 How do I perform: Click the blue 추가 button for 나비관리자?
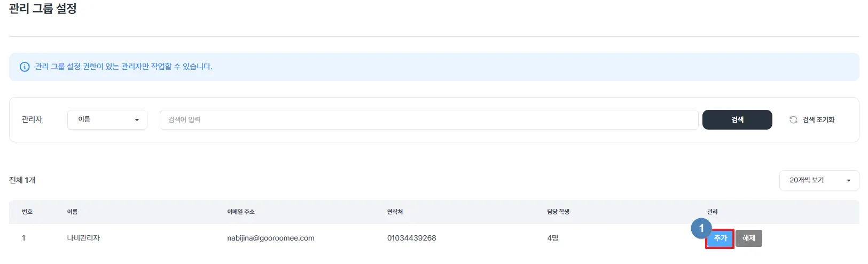720,238
